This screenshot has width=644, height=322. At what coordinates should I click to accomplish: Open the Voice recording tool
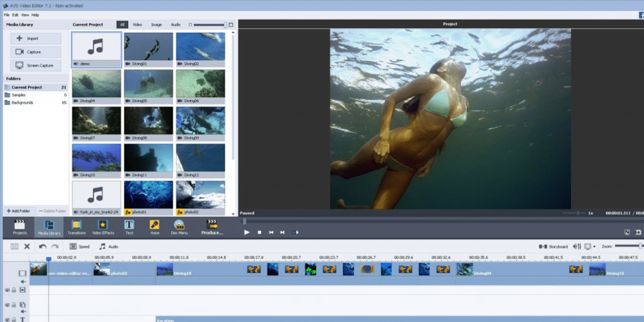155,227
